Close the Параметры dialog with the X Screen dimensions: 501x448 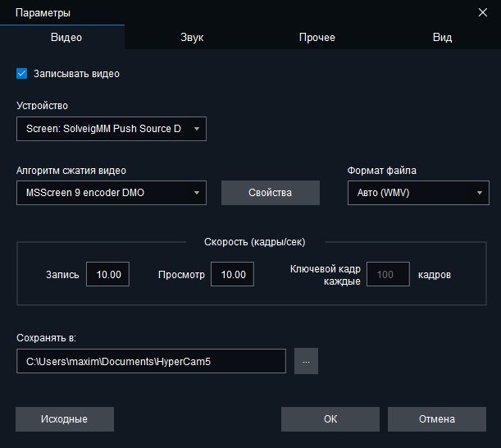pos(482,12)
